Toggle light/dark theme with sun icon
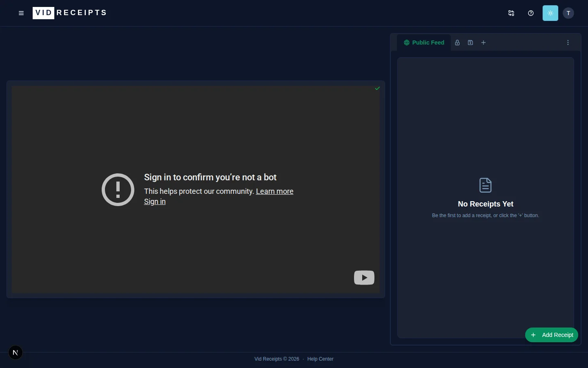The width and height of the screenshot is (588, 368). pyautogui.click(x=550, y=13)
